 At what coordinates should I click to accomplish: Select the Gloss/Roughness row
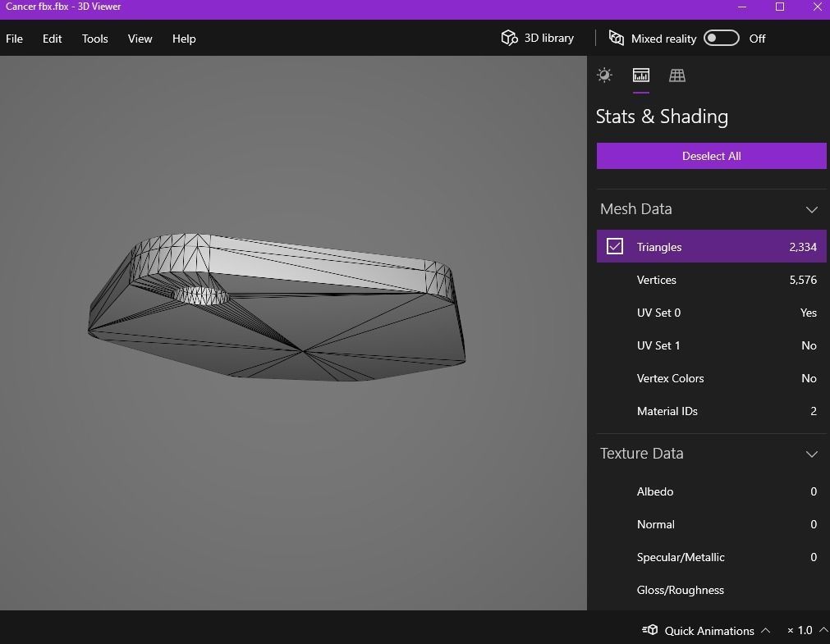[712, 590]
